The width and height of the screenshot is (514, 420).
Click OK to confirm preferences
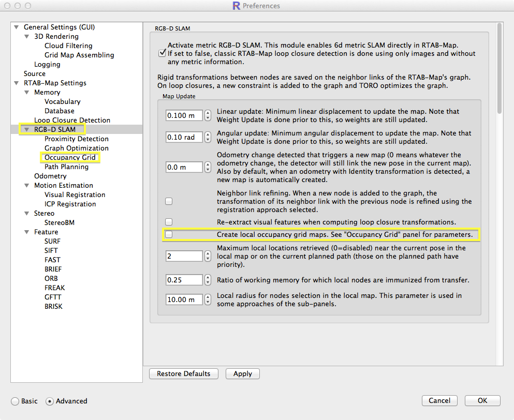tap(482, 400)
